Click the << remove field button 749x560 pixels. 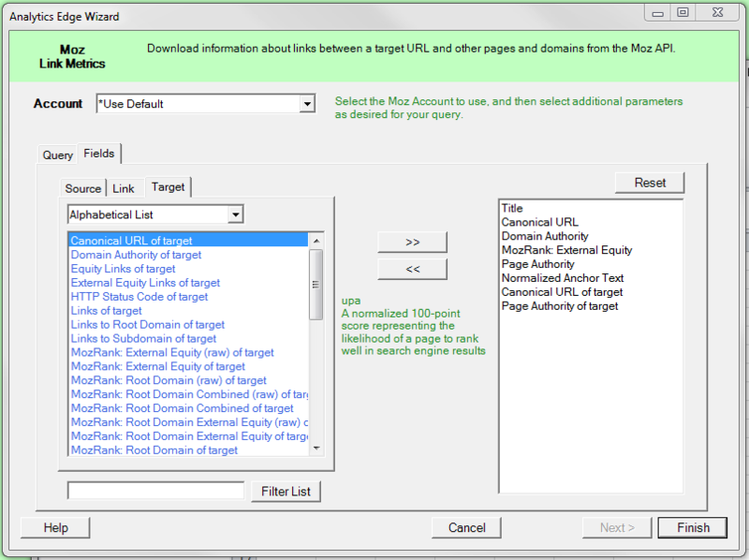[412, 269]
